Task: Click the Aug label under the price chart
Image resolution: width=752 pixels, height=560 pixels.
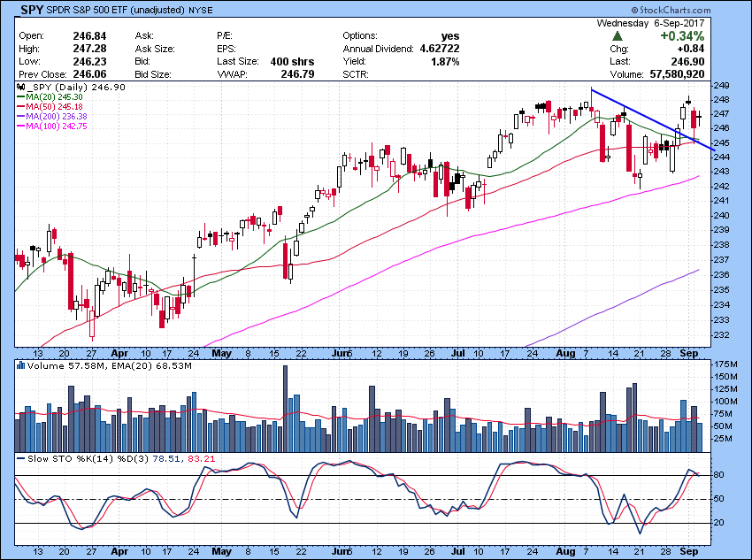Action: (x=566, y=353)
